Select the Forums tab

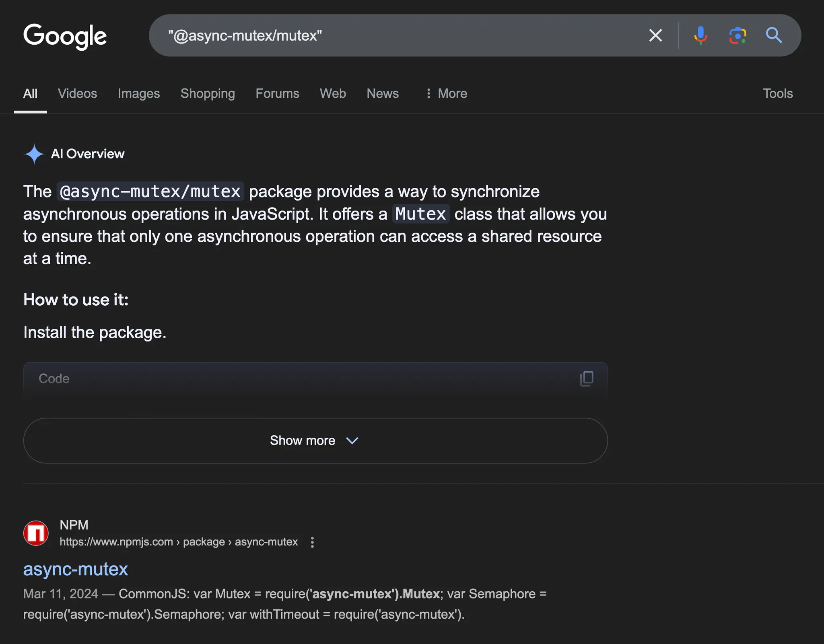(277, 93)
